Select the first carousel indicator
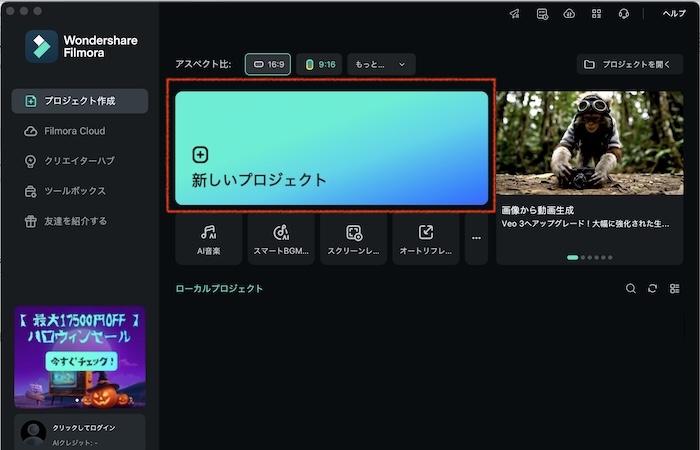The image size is (700, 450). click(x=572, y=258)
